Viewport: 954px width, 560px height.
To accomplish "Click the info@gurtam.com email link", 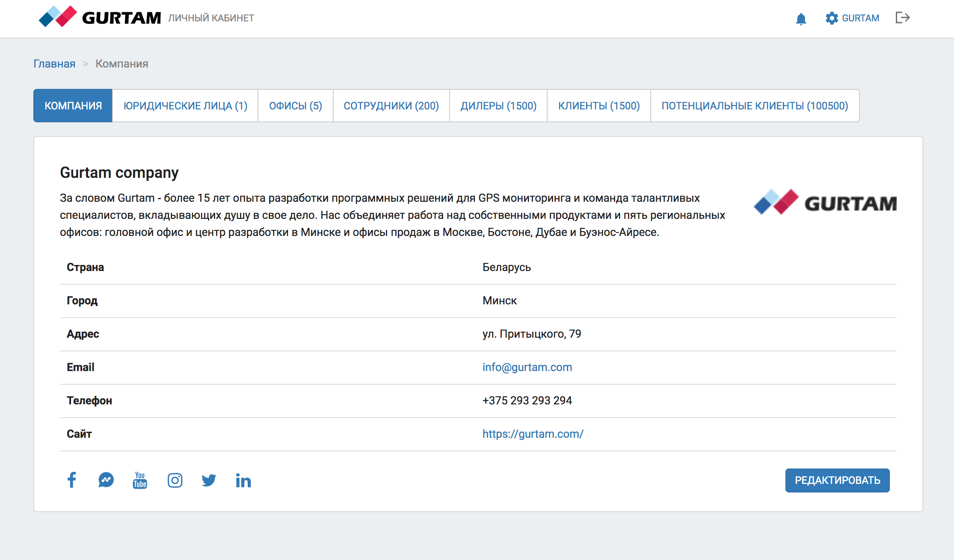I will point(527,367).
